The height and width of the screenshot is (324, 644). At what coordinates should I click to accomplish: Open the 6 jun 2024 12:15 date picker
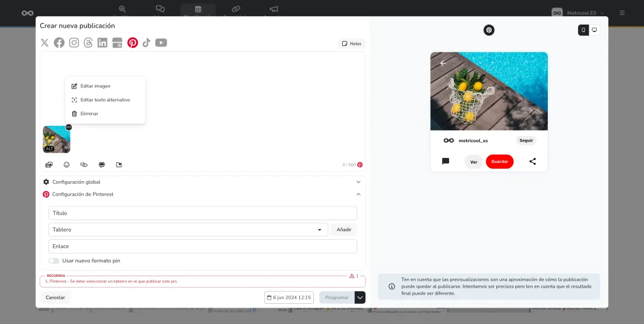(289, 298)
